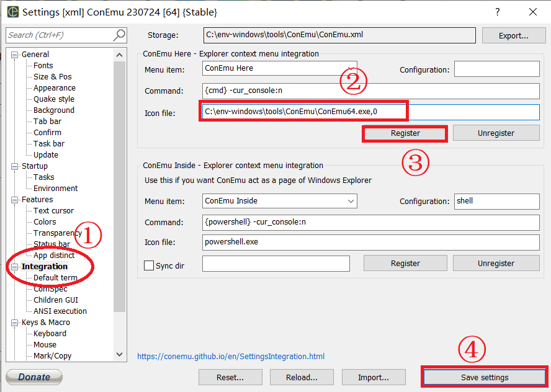Select the Transparency settings page

point(54,233)
